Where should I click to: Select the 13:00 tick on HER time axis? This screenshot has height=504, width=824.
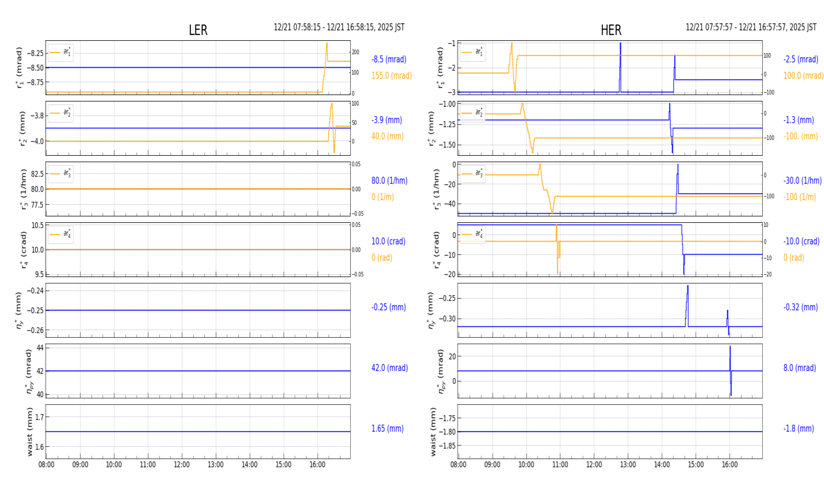pos(628,465)
